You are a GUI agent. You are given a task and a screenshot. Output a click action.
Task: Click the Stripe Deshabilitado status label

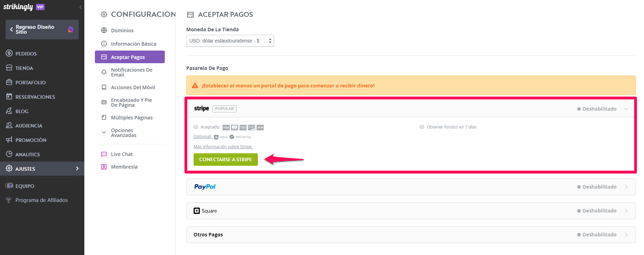[597, 109]
